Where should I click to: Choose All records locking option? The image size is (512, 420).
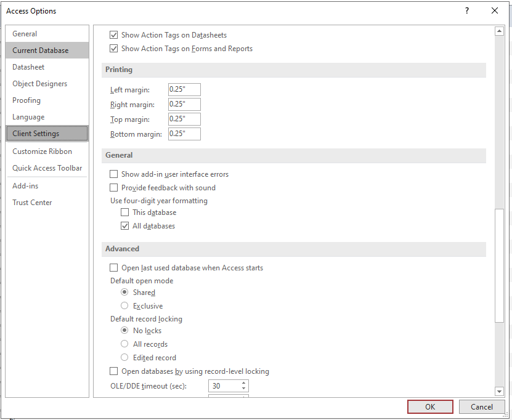pos(124,344)
